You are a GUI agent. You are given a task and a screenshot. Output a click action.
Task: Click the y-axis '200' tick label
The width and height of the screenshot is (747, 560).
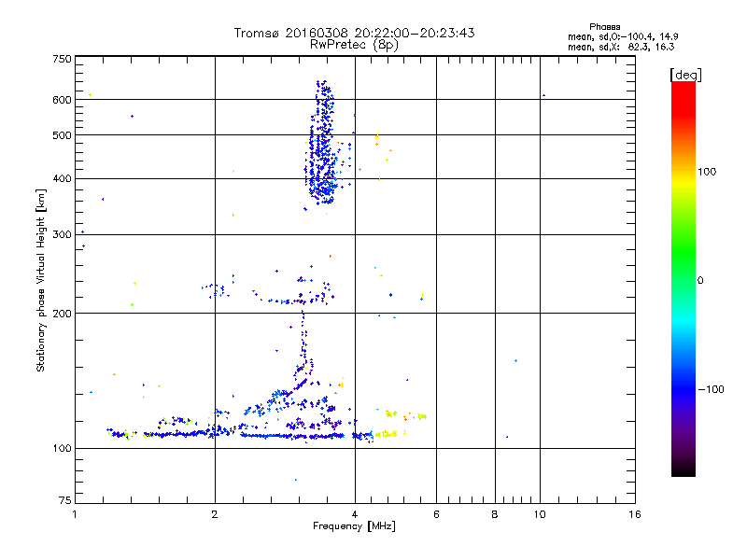[63, 314]
